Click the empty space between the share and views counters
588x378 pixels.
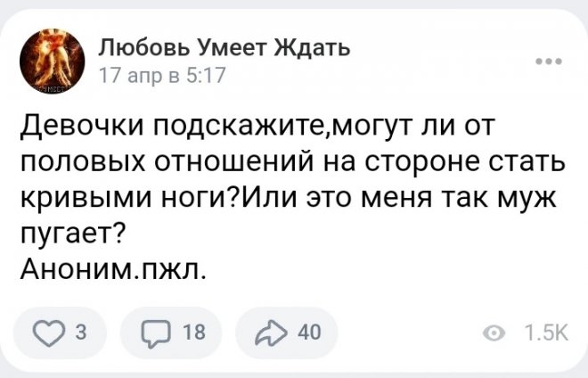(409, 333)
